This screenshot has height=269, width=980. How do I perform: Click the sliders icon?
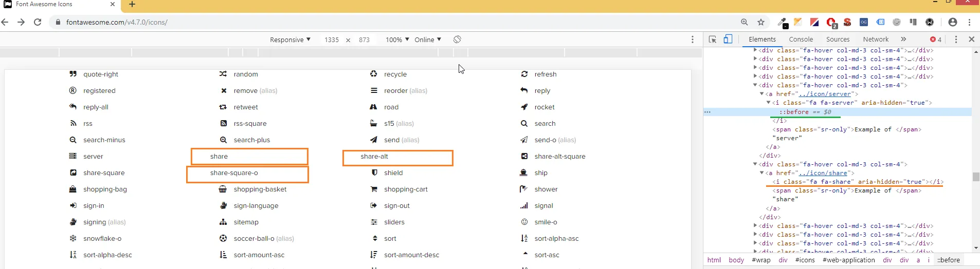tap(374, 222)
